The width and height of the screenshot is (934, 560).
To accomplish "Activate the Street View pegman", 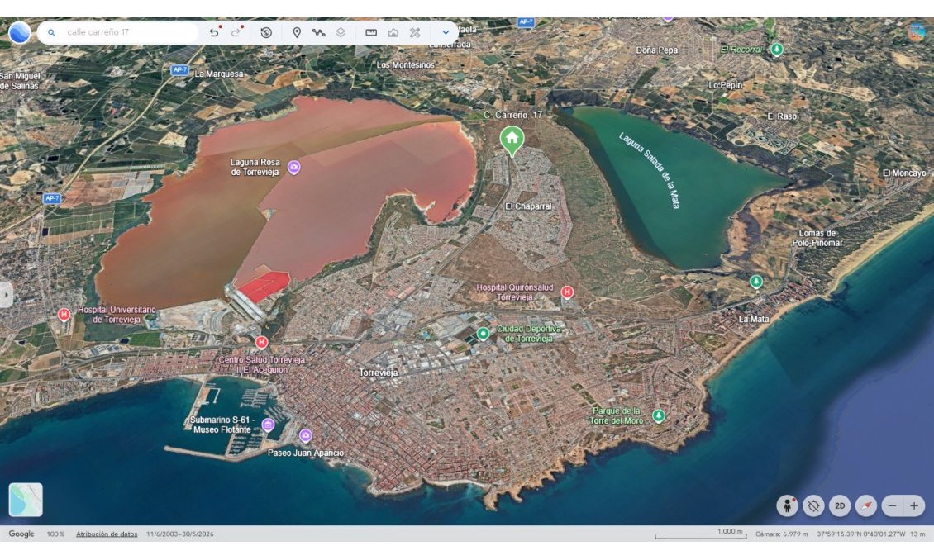I will [x=788, y=505].
